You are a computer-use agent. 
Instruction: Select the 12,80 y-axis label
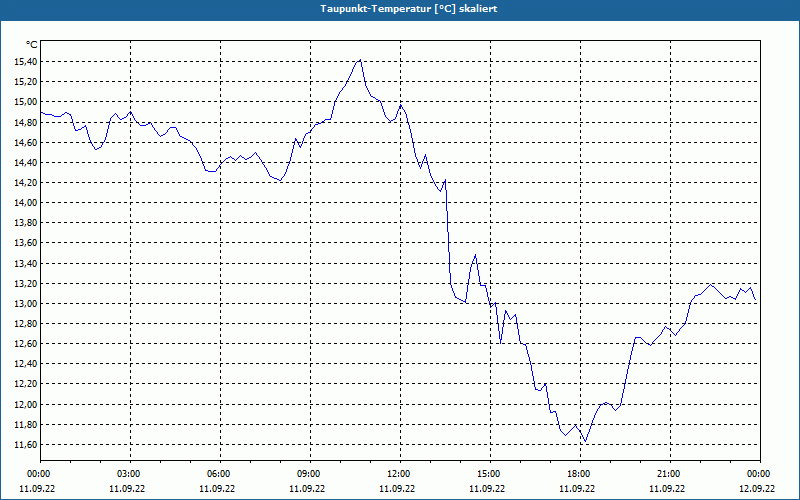(26, 323)
